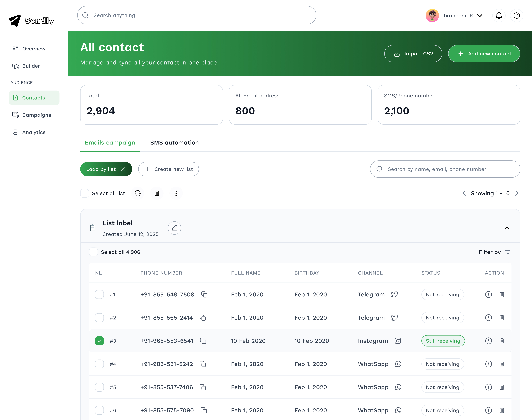Viewport: 532px width, 420px height.
Task: Tick the Select all 4,906 checkbox
Action: pyautogui.click(x=94, y=252)
